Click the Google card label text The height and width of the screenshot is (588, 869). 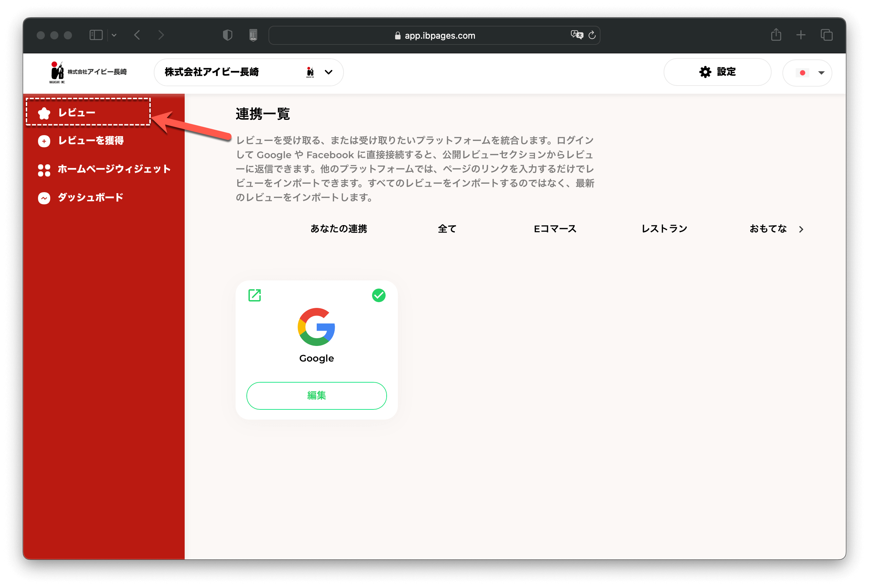[316, 359]
